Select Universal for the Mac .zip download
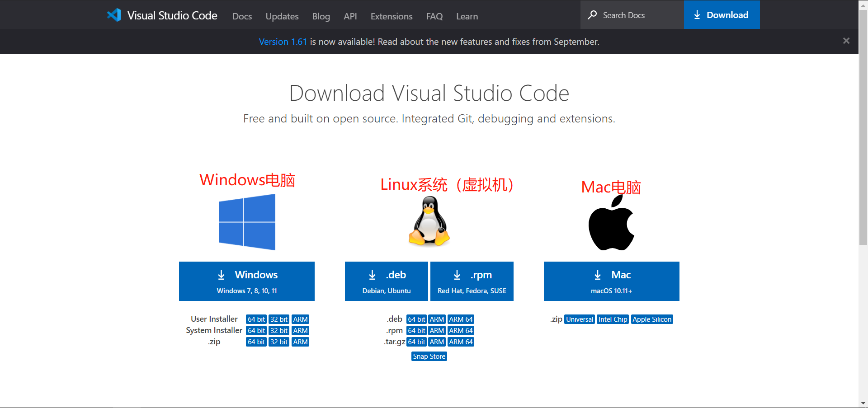 click(x=579, y=319)
